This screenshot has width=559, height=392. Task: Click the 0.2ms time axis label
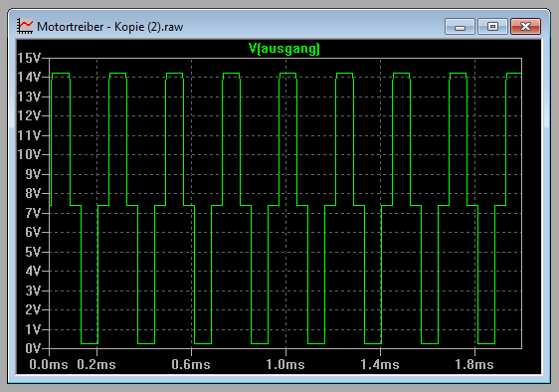tap(96, 365)
